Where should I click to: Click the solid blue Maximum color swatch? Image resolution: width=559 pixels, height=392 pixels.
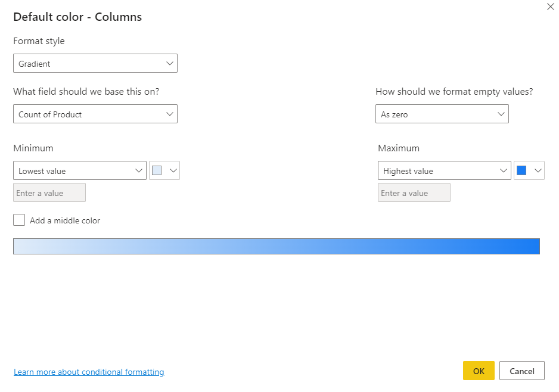[x=521, y=170]
